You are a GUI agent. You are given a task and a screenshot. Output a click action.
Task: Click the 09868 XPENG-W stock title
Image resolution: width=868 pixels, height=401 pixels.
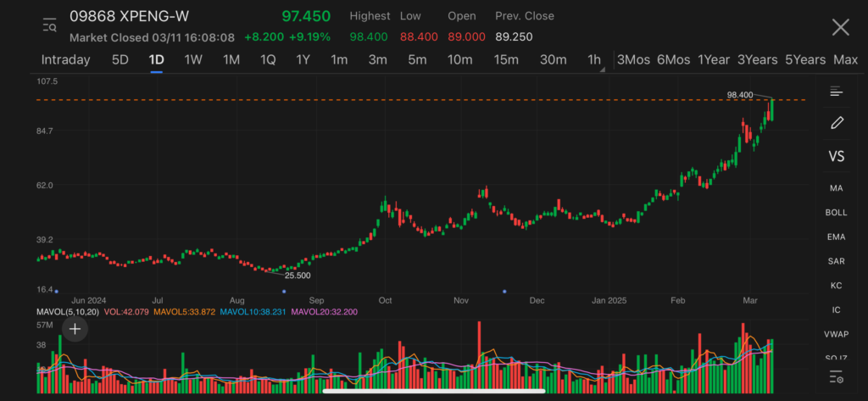coord(129,17)
